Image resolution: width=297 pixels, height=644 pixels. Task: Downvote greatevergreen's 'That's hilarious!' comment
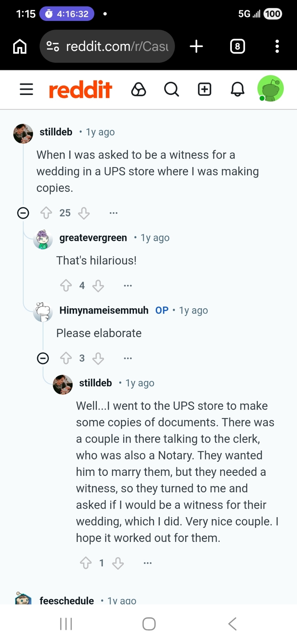pos(98,286)
